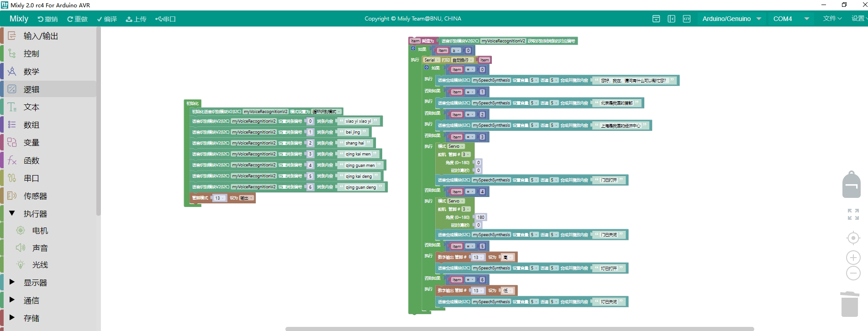Select the 变量 category

tap(48, 143)
